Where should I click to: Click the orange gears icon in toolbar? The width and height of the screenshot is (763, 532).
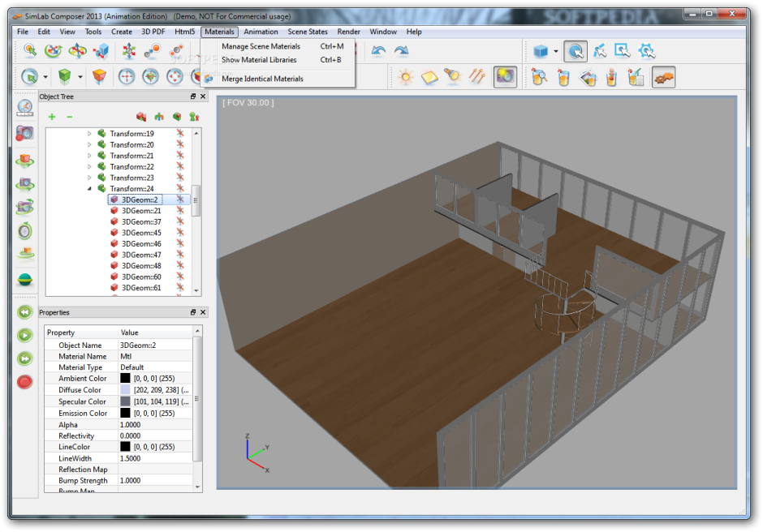[664, 77]
